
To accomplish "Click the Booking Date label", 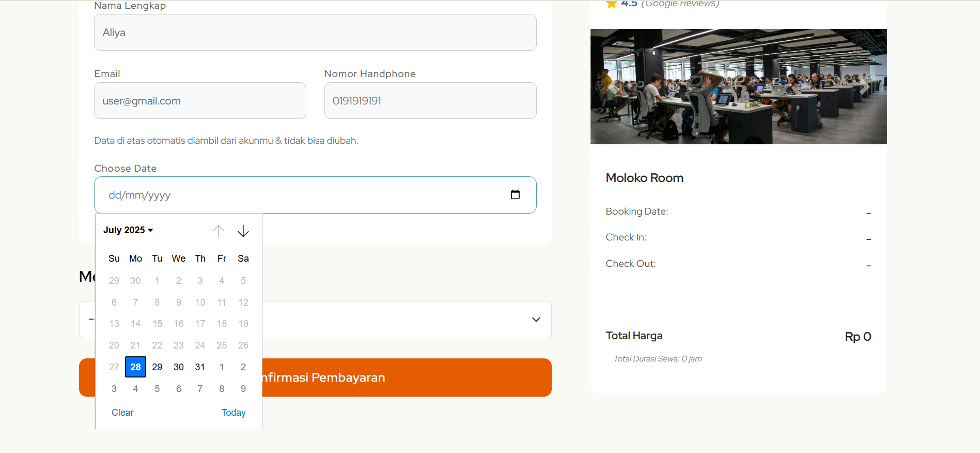I will click(x=637, y=212).
